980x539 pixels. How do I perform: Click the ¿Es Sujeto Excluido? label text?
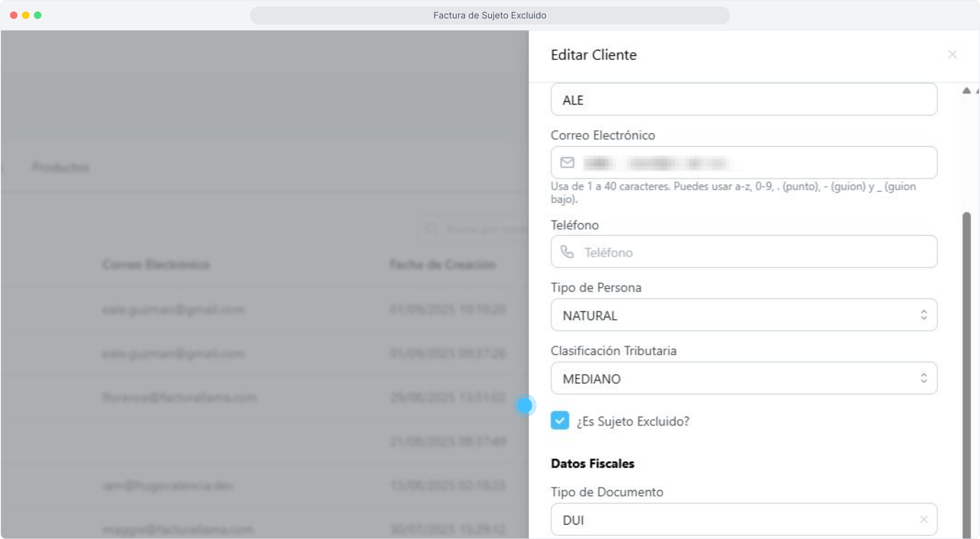pyautogui.click(x=633, y=422)
